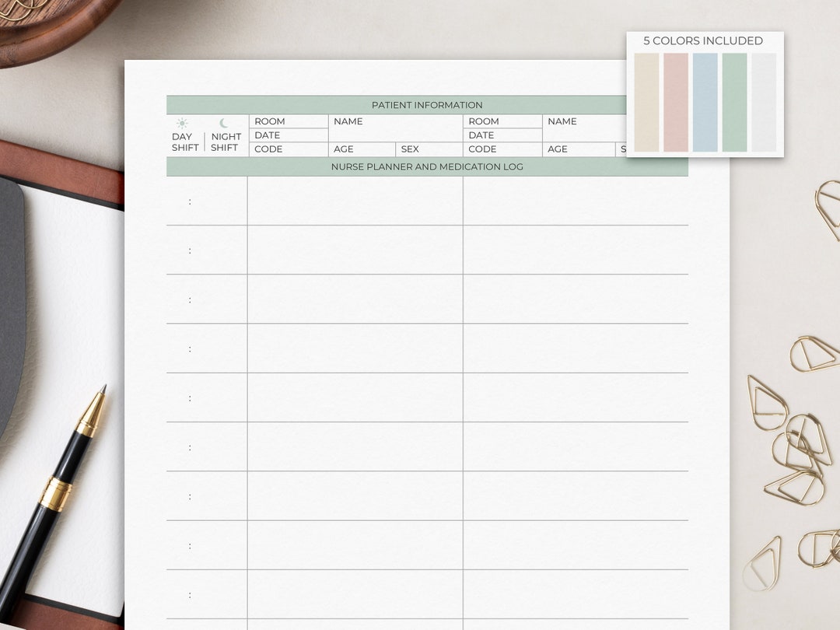Click the second patient's ROOM field
The width and height of the screenshot is (840, 630).
(502, 121)
